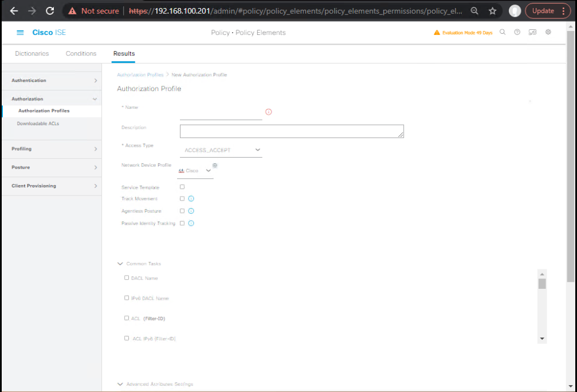Collapse the Common Tasks section

pyautogui.click(x=120, y=264)
